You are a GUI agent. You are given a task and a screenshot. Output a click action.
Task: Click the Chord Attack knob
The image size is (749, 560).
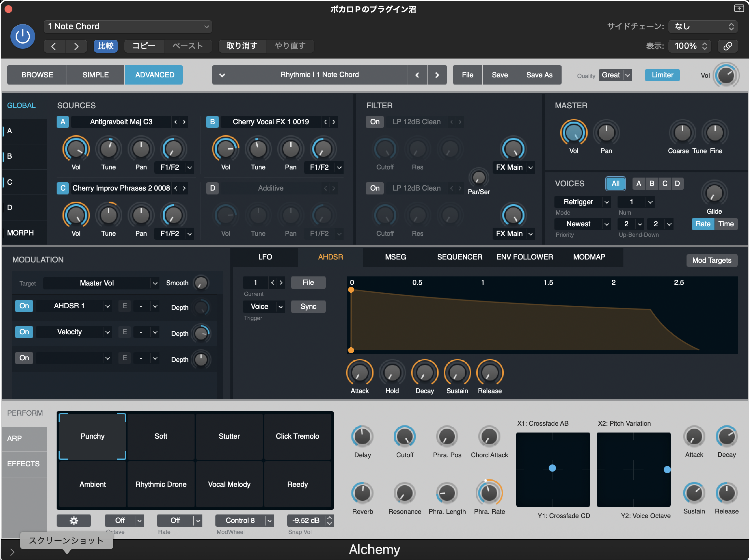click(489, 436)
